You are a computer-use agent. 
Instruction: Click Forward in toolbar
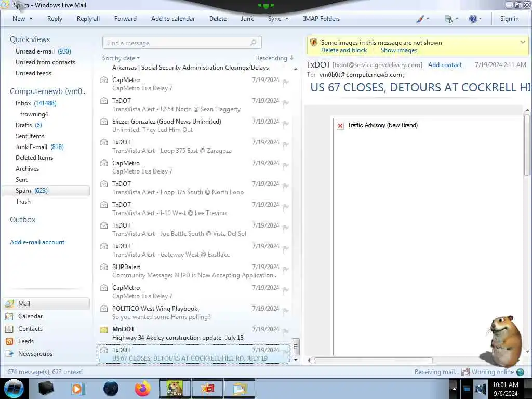coord(125,19)
